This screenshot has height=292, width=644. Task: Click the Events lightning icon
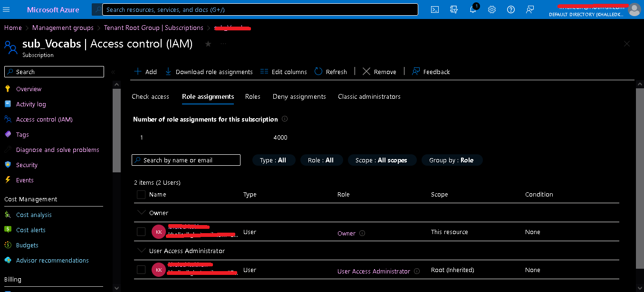(8, 180)
